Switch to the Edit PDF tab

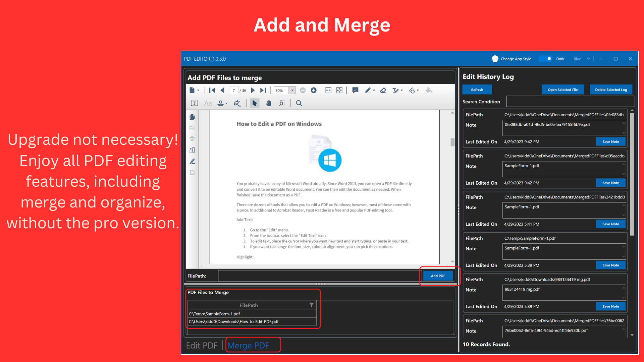pos(202,345)
